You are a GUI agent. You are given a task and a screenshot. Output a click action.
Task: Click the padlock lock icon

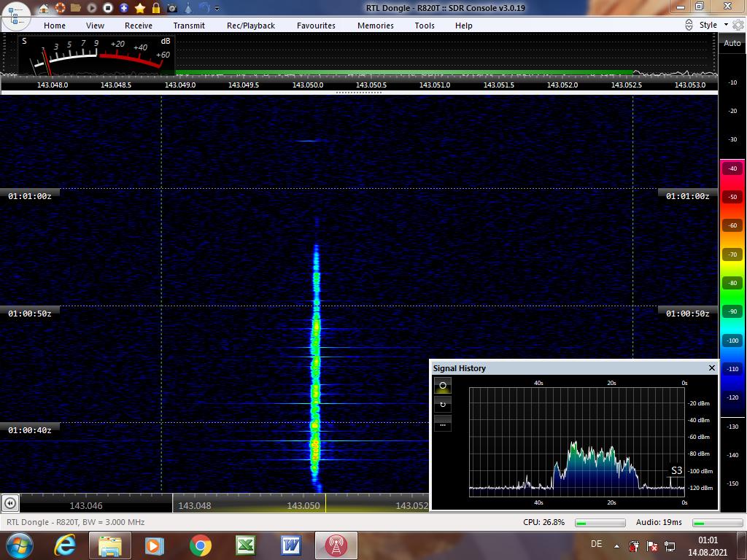[156, 8]
